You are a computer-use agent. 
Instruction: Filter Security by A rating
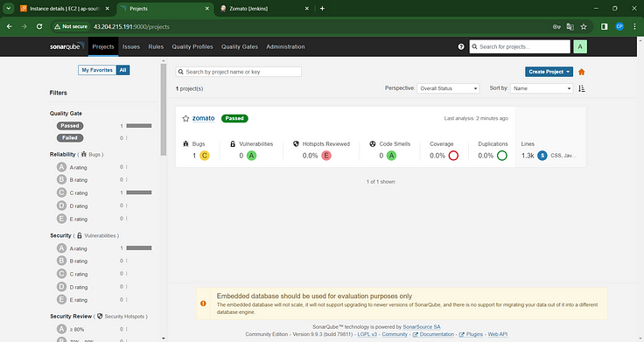pos(72,248)
